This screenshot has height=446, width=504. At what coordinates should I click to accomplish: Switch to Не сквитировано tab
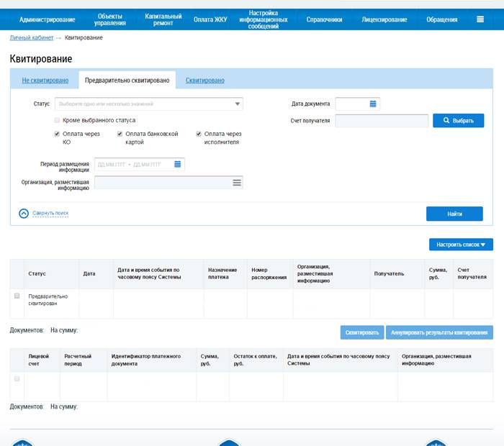click(45, 81)
